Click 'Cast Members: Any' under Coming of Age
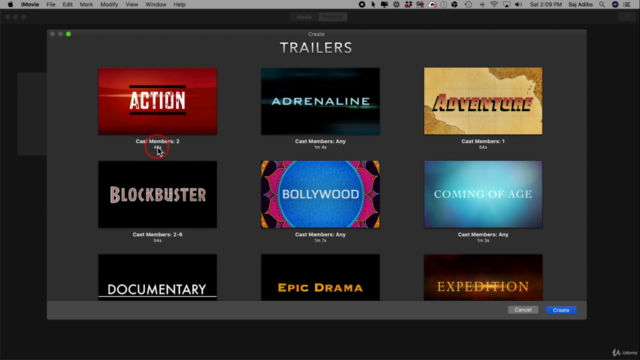Image resolution: width=640 pixels, height=360 pixels. [483, 235]
